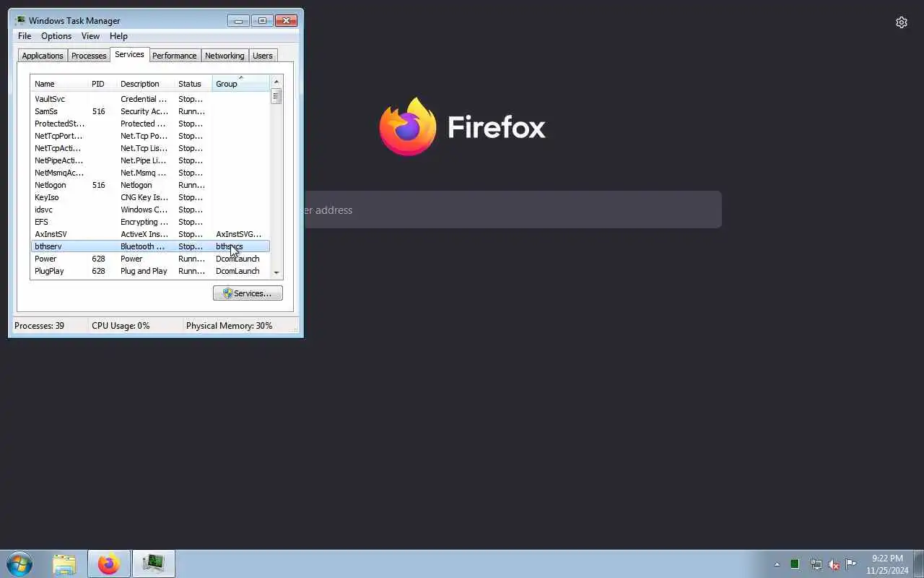Click 'CPU Usage: 0%' in the status bar
Screen dimensions: 924x578
(x=121, y=326)
